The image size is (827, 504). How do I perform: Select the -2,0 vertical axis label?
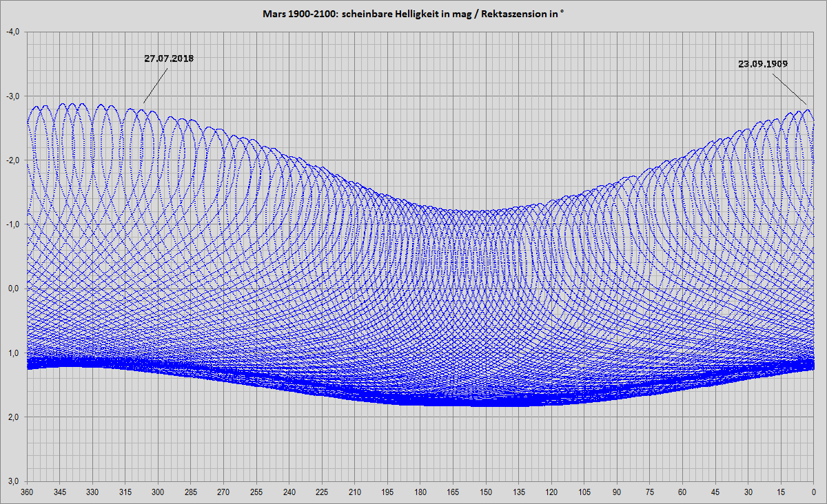[x=13, y=160]
